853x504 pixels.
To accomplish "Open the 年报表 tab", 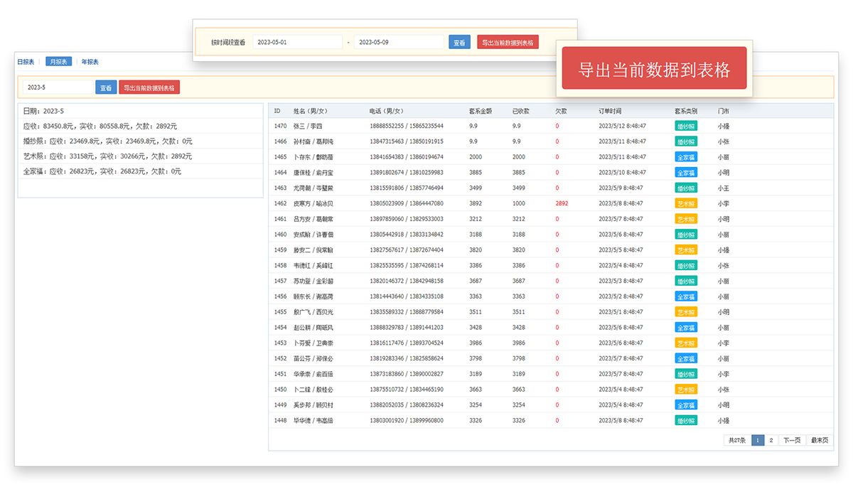I will point(90,62).
